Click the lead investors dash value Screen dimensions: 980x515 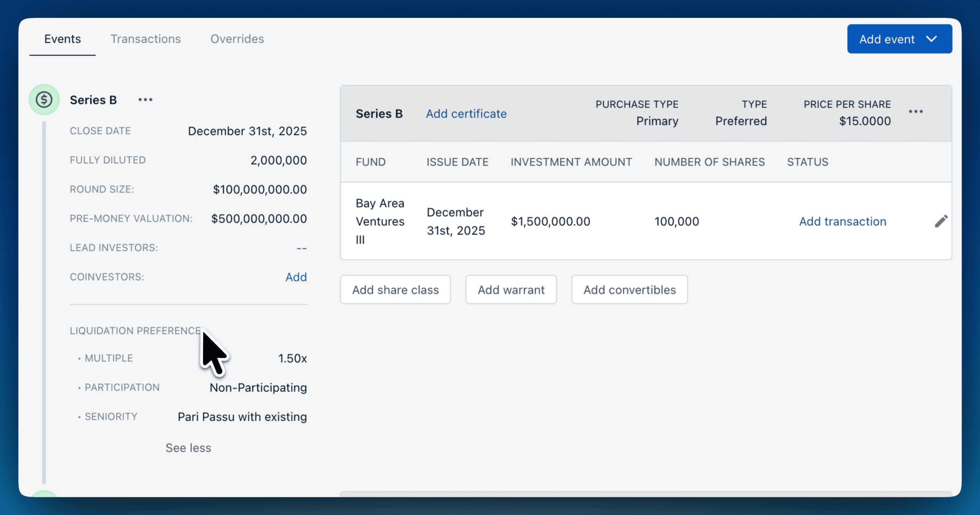coord(301,248)
